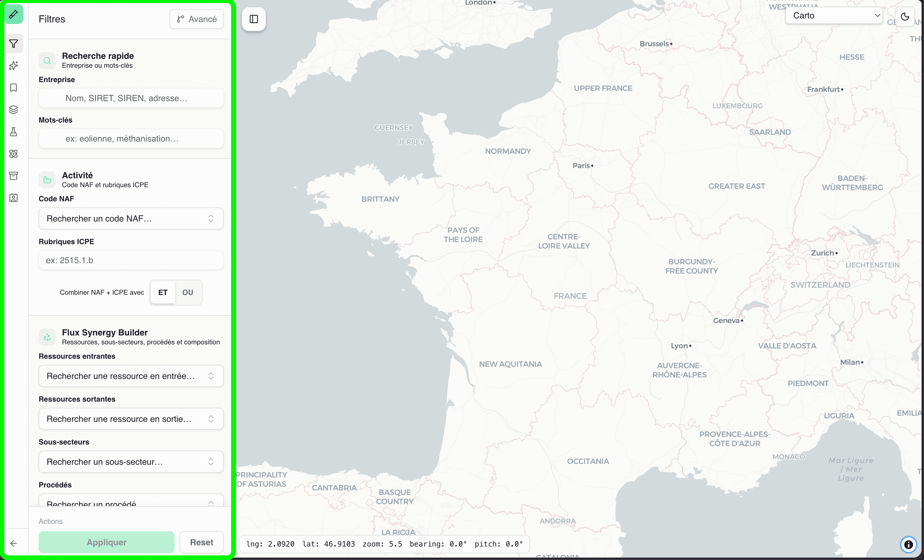The image size is (924, 560).
Task: Click the map coordinates status bar
Action: coord(384,544)
